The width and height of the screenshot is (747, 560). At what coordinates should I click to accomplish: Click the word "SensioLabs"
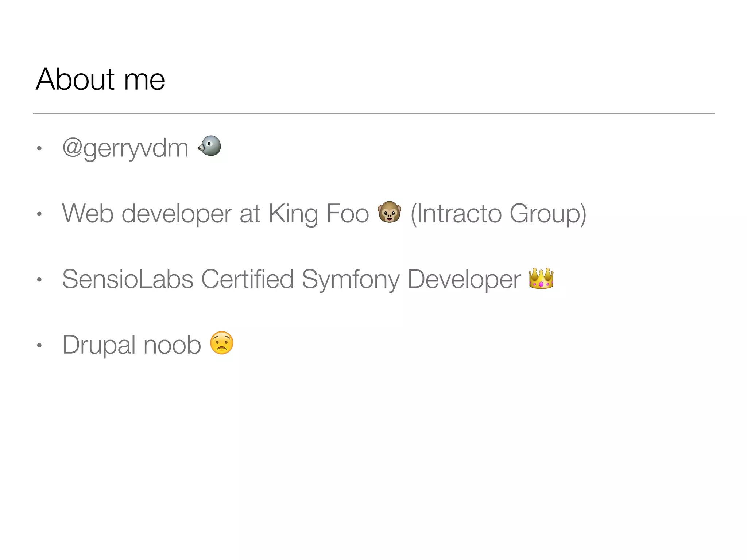(128, 279)
